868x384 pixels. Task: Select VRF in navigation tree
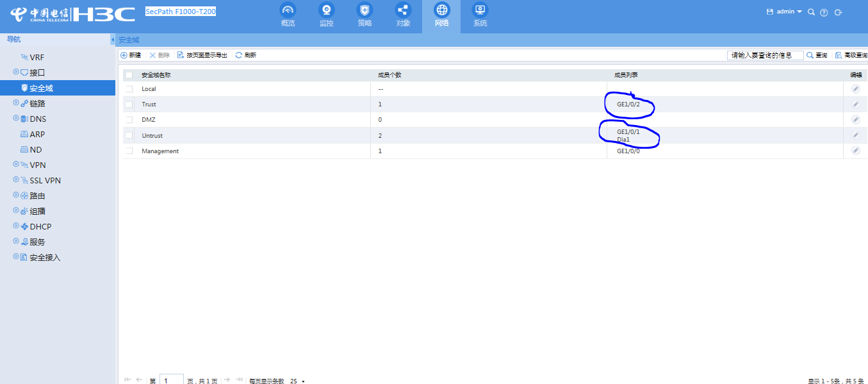point(37,57)
